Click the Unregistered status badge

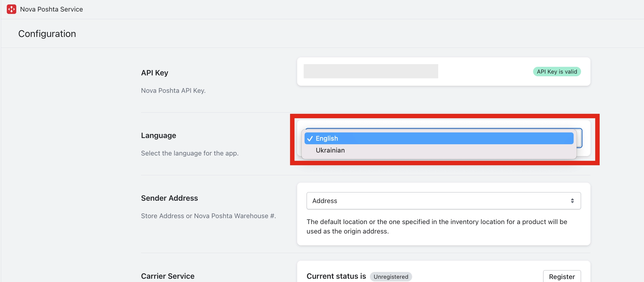(391, 277)
